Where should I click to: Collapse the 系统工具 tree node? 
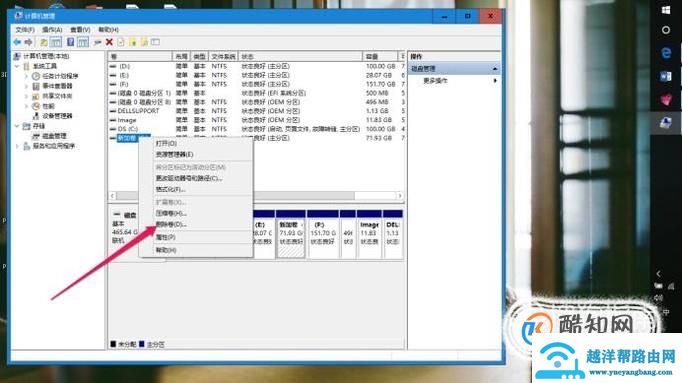click(17, 66)
